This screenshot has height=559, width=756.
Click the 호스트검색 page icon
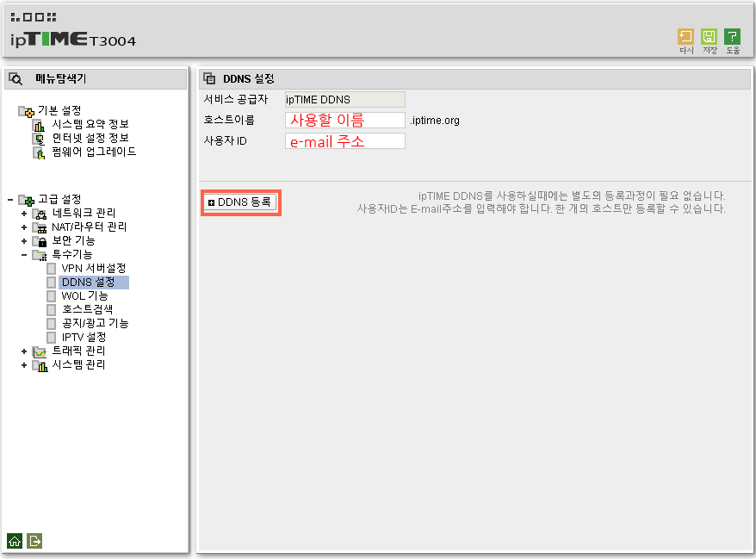click(52, 309)
